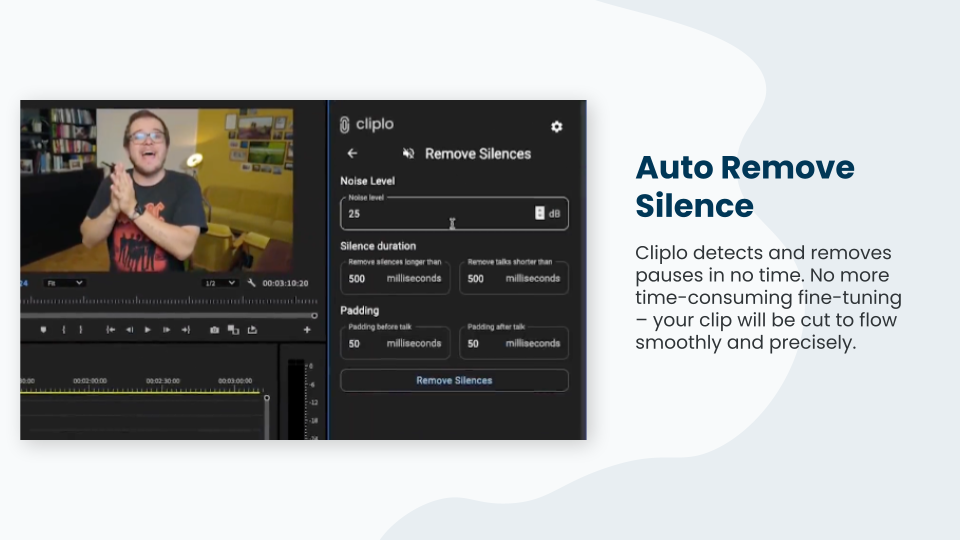Click timeline ruler at 00:02:00:00
The width and height of the screenshot is (960, 540).
point(90,381)
